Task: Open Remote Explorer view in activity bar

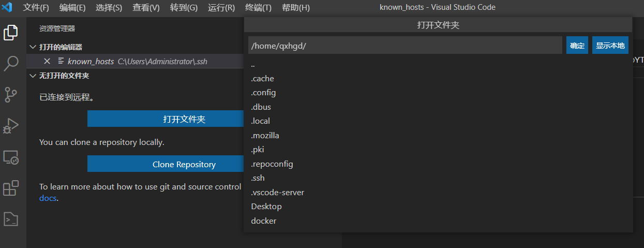Action: click(x=11, y=157)
